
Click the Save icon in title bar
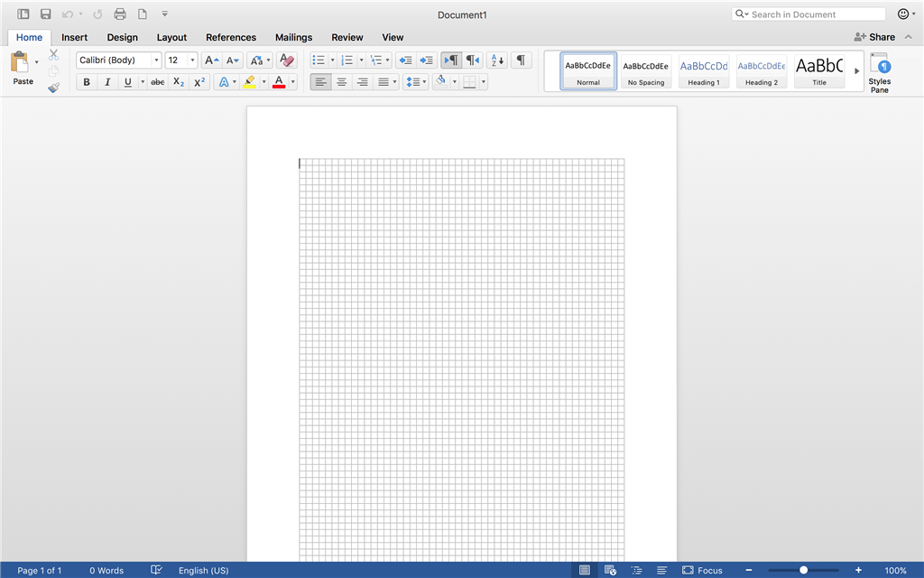(x=45, y=14)
